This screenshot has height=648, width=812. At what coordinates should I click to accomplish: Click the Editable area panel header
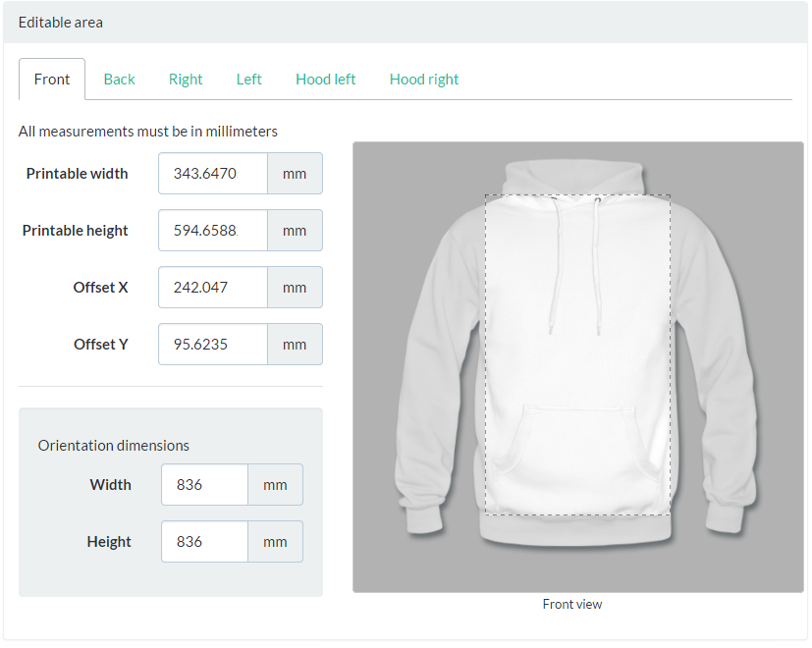(x=406, y=22)
